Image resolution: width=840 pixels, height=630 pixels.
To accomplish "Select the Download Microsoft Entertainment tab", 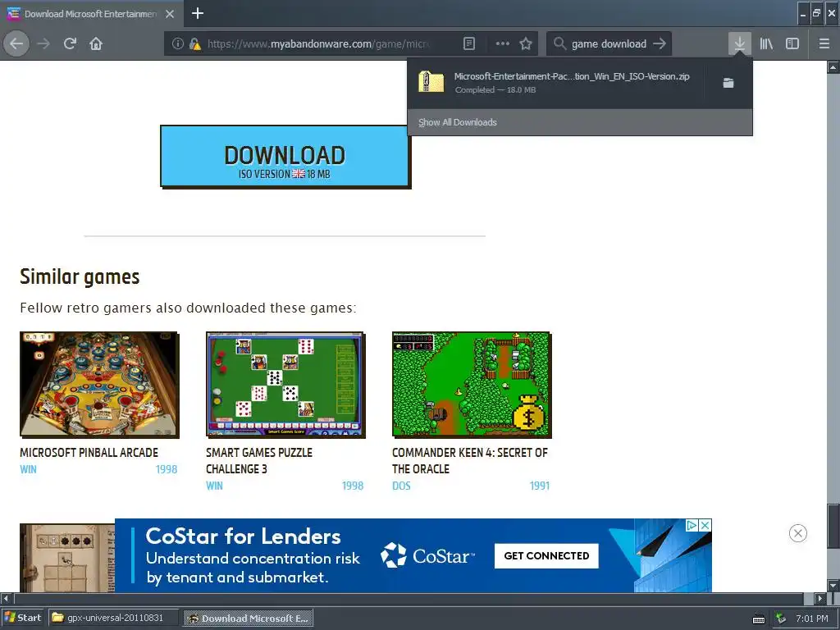I will (x=91, y=14).
